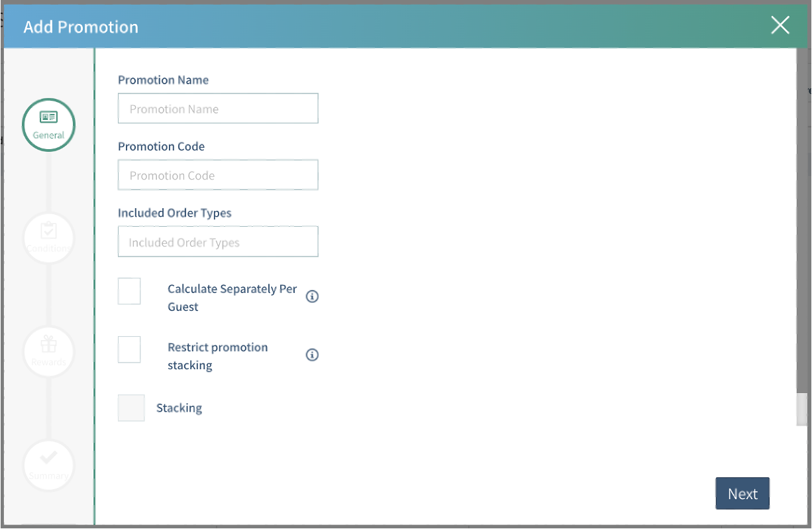The height and width of the screenshot is (529, 812).
Task: Toggle the Stacking checkbox
Action: click(x=131, y=408)
